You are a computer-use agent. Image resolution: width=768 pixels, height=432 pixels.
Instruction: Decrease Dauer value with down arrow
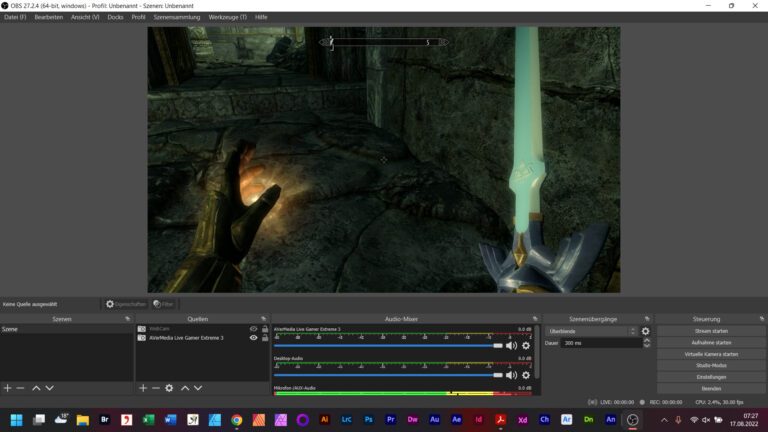pos(647,346)
